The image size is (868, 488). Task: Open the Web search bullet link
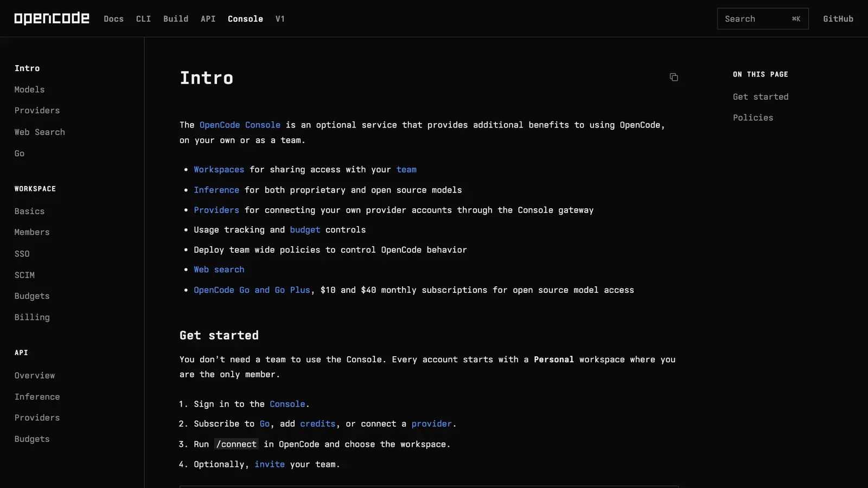point(219,269)
